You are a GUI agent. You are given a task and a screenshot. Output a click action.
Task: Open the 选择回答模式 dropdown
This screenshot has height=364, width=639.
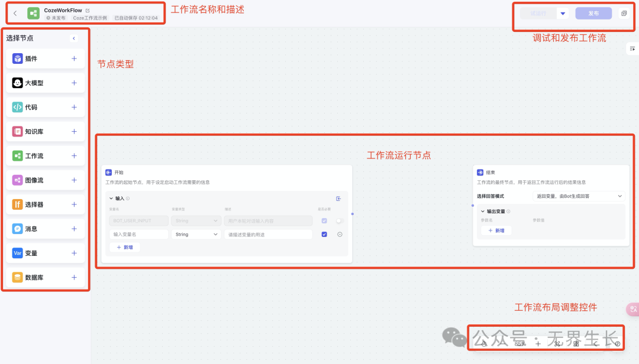click(x=579, y=196)
